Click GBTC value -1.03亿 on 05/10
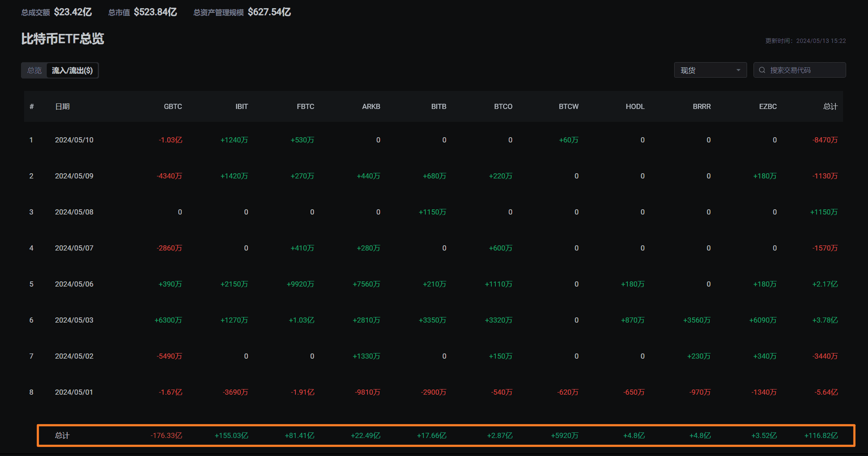The width and height of the screenshot is (868, 456). click(x=170, y=140)
